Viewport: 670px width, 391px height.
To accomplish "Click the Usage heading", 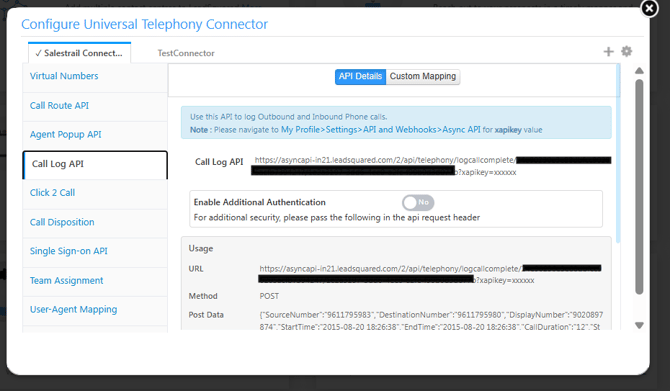I will [201, 249].
